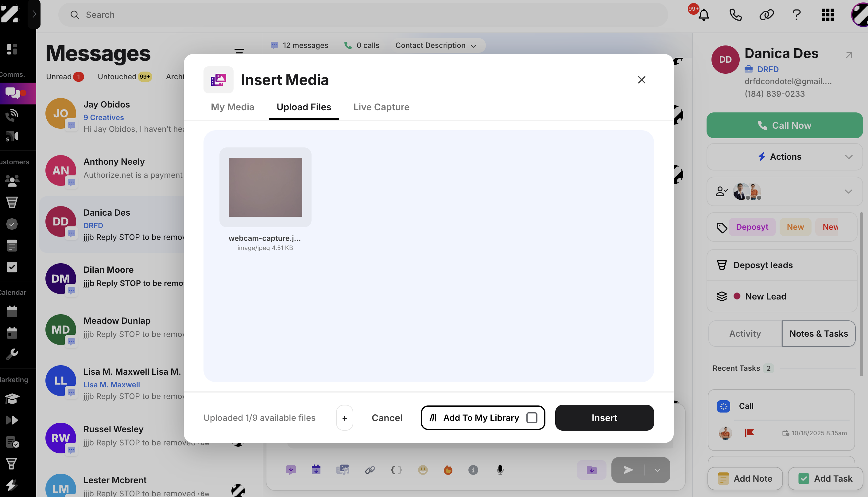Open the Contact Description dropdown
Screen dimensions: 868x497
click(436, 45)
